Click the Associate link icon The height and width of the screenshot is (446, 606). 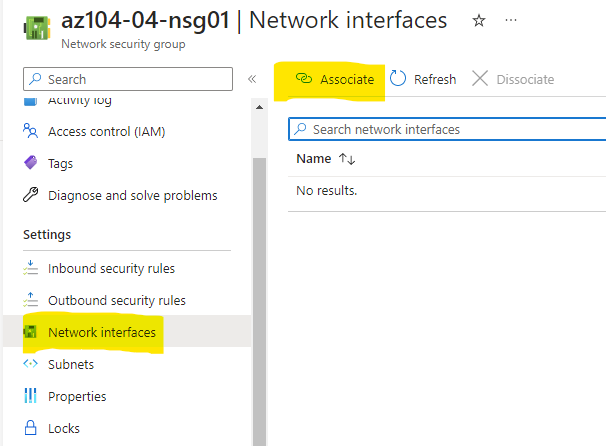304,78
